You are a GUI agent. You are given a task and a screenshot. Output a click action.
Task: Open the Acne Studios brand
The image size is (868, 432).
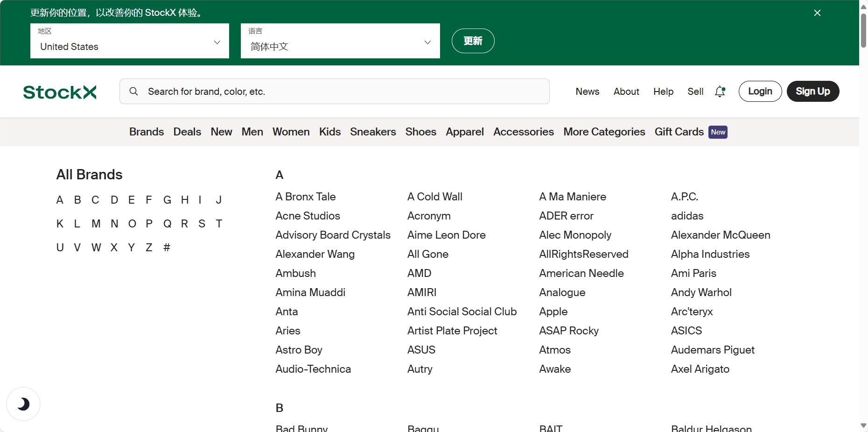[x=308, y=216]
